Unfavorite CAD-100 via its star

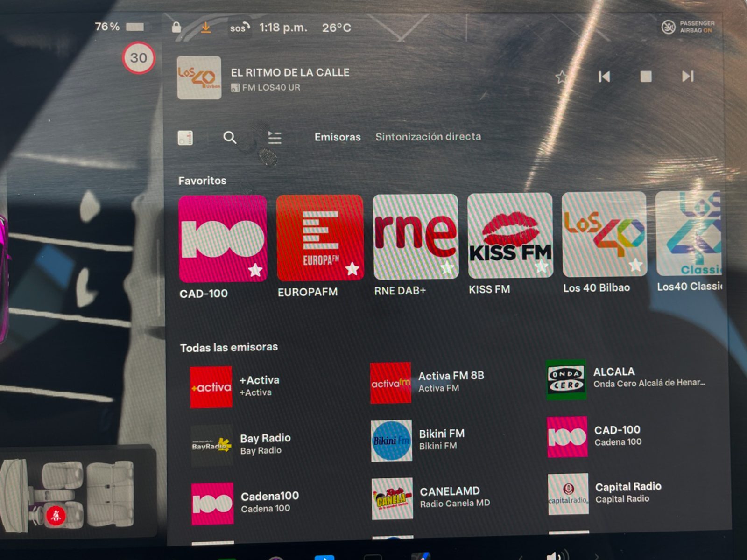click(255, 270)
